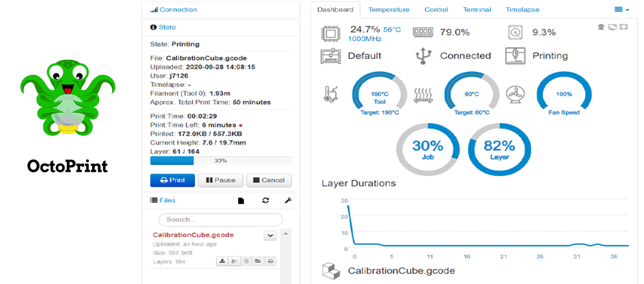Load CalibrationCube.gcode with the folder icon

click(258, 261)
